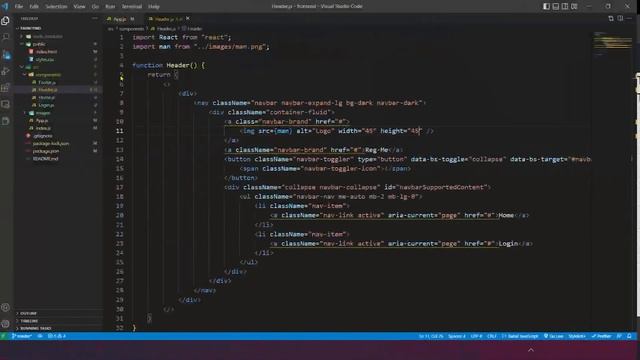
Task: Collapse the public folder
Action: pos(39,44)
